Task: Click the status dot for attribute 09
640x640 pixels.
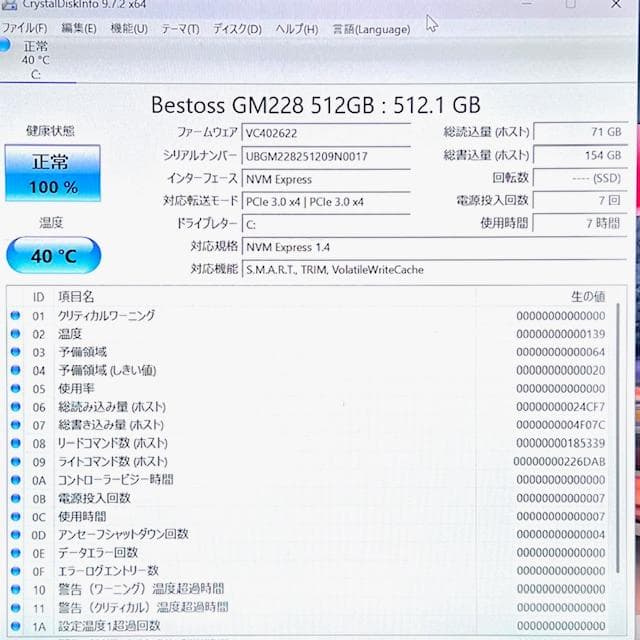Action: coord(16,461)
